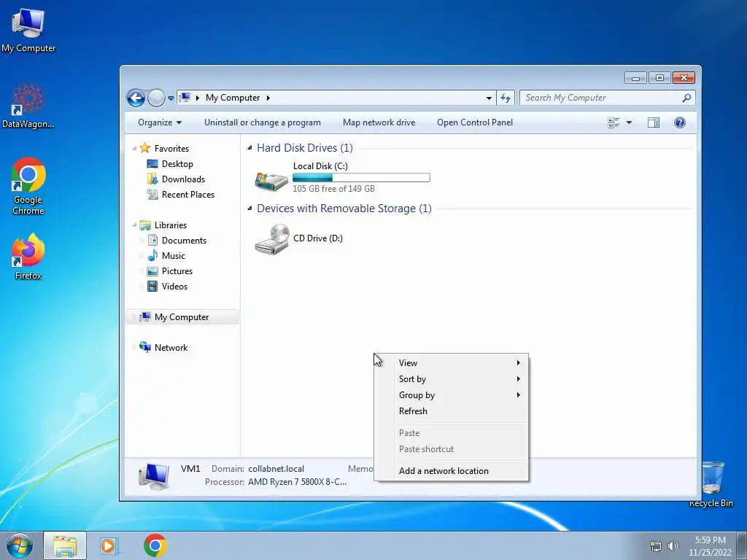The image size is (747, 560).
Task: Open the Help question mark icon
Action: click(680, 122)
